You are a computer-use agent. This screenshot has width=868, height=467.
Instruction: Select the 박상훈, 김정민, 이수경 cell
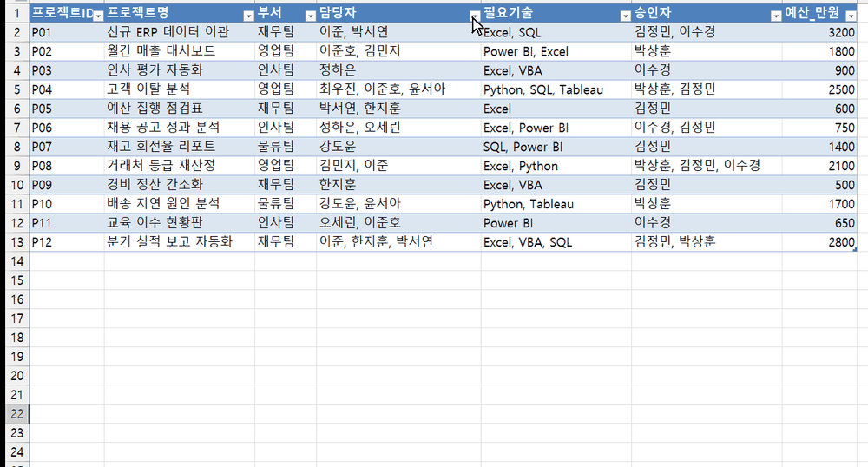[x=707, y=166]
